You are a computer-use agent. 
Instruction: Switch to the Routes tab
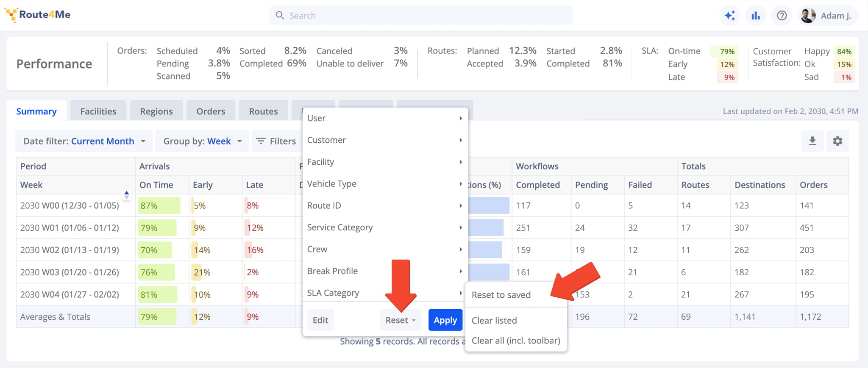click(x=263, y=111)
